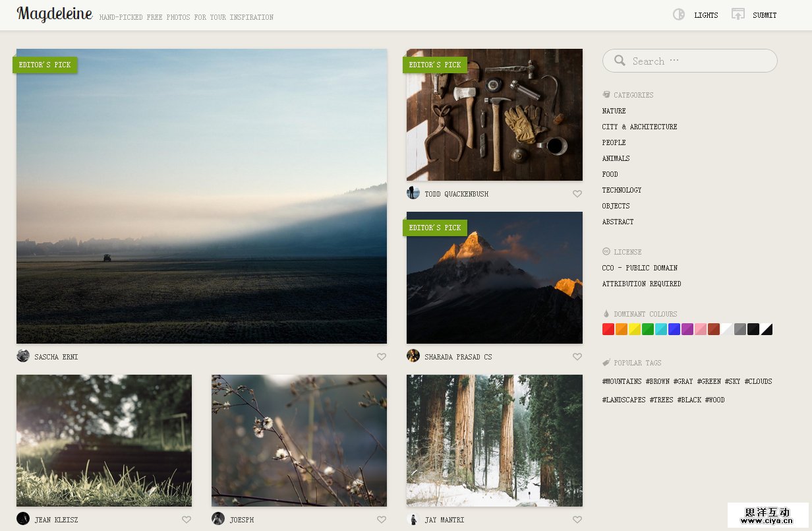The width and height of the screenshot is (812, 531).
Task: Open the dried flowers branch photo
Action: pos(299,441)
